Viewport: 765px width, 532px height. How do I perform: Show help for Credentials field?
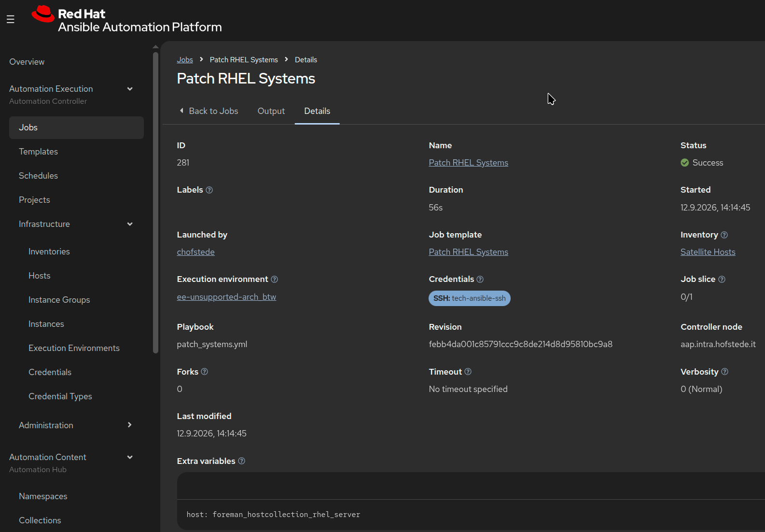[480, 280]
